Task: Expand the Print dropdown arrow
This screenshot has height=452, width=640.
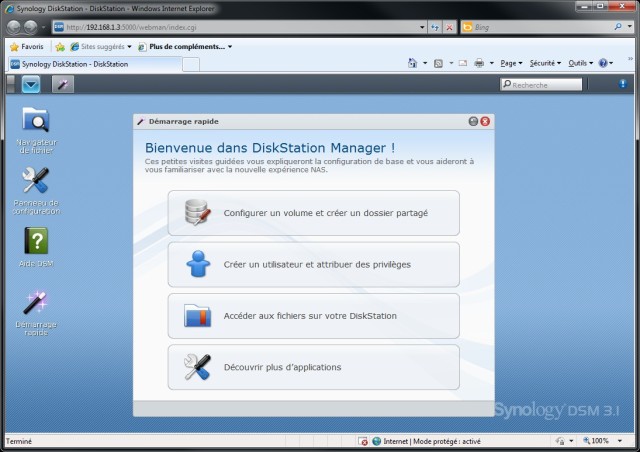Action: (491, 63)
